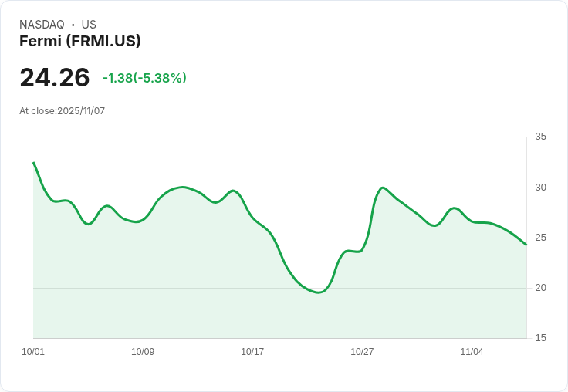Click the 35 value on price axis
The width and height of the screenshot is (568, 392).
pos(540,137)
